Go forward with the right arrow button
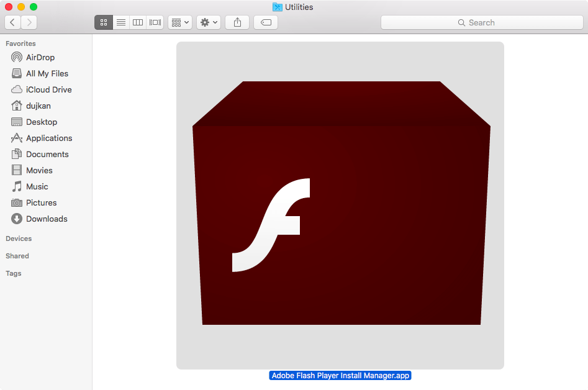This screenshot has width=588, height=390. tap(29, 22)
